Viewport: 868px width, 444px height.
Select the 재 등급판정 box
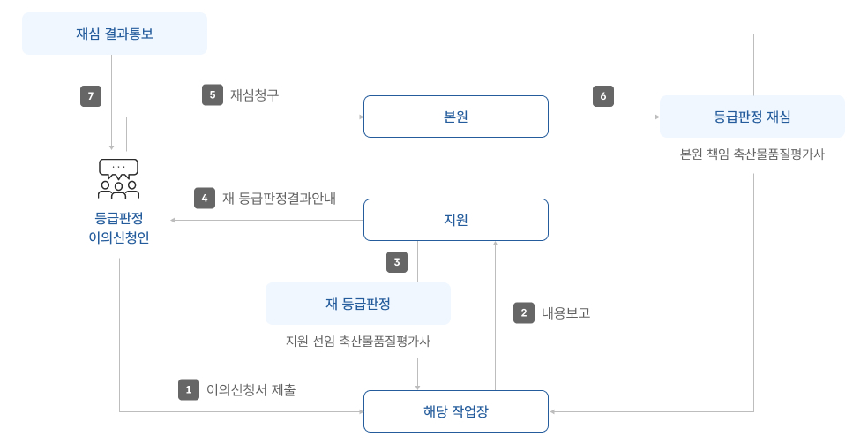tap(358, 304)
